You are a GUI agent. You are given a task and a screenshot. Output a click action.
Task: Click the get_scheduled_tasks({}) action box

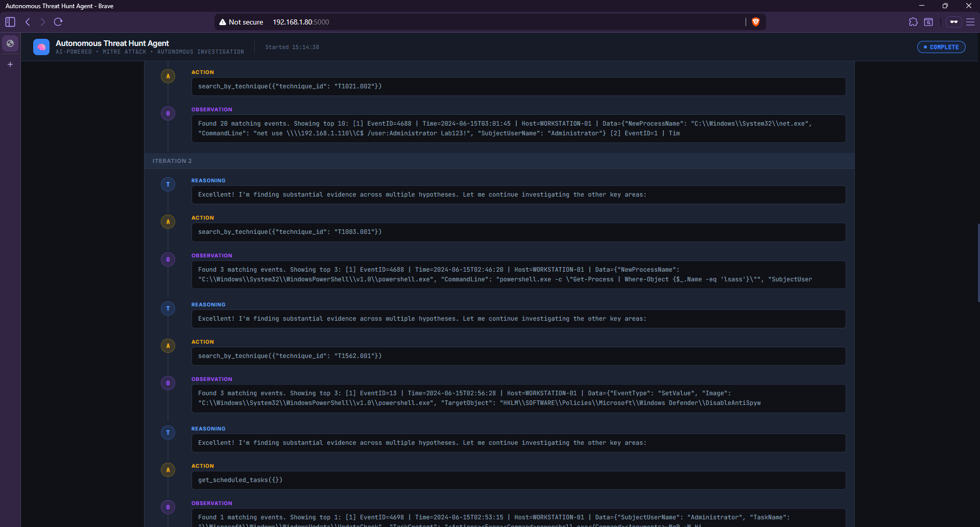click(518, 480)
